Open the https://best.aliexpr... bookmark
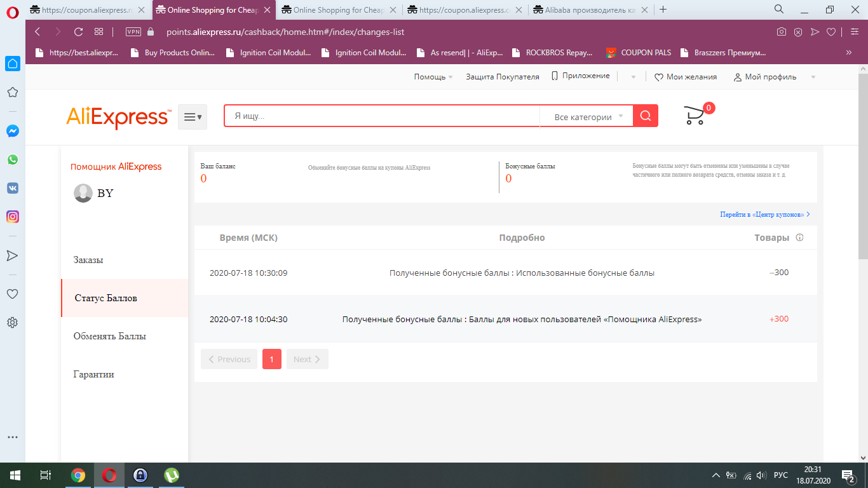Viewport: 868px width, 488px height. tap(76, 53)
